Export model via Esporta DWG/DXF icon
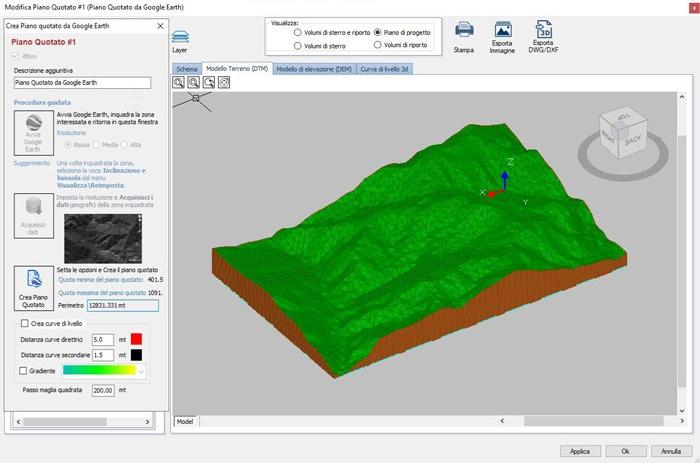The height and width of the screenshot is (463, 700). coord(543,30)
